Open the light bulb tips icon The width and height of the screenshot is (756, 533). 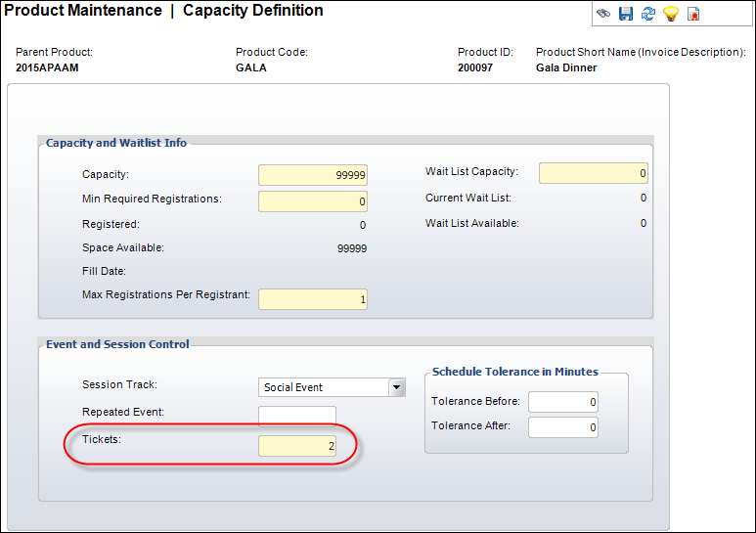click(671, 14)
